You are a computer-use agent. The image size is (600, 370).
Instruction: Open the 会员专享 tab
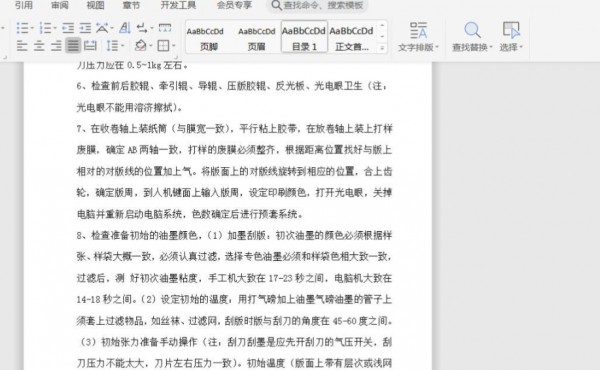(x=234, y=5)
